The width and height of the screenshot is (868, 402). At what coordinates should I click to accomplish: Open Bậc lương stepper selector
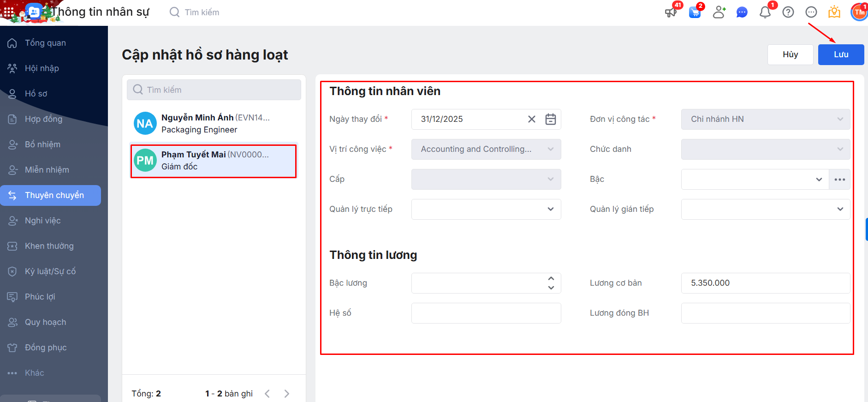551,283
